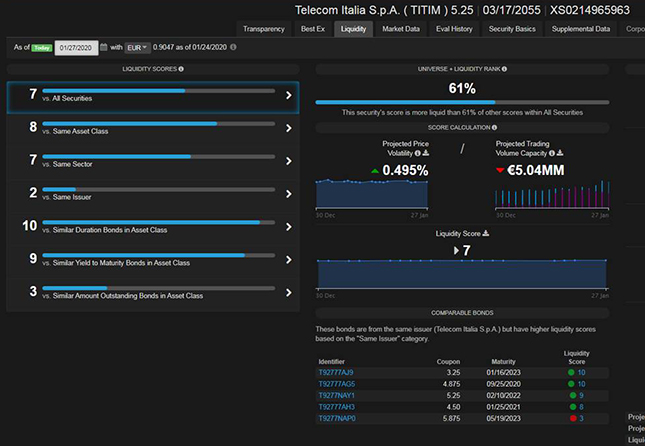Viewport: 645px width, 446px height.
Task: Click the 0.495% volatility value
Action: point(405,170)
